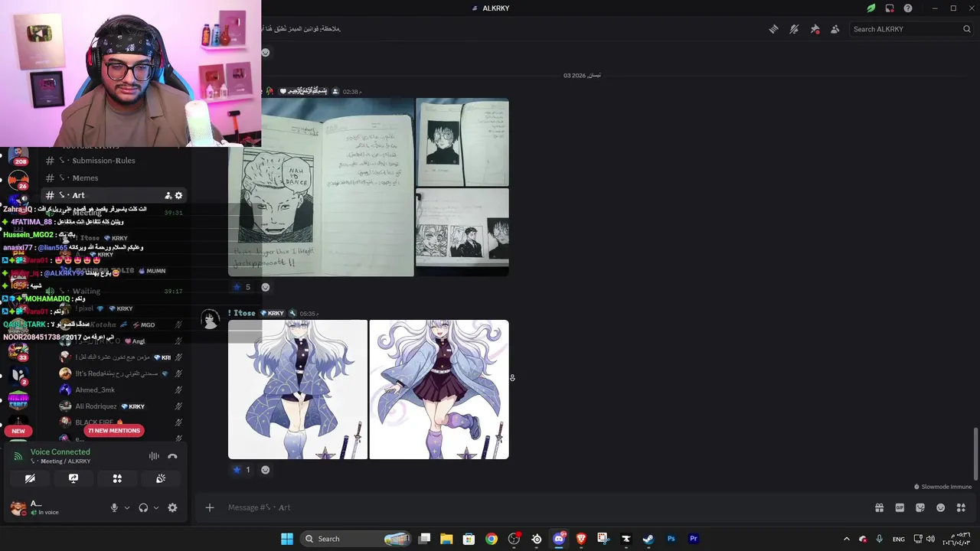Open Ahmed_3mk in voice list
980x551 pixels.
click(95, 390)
